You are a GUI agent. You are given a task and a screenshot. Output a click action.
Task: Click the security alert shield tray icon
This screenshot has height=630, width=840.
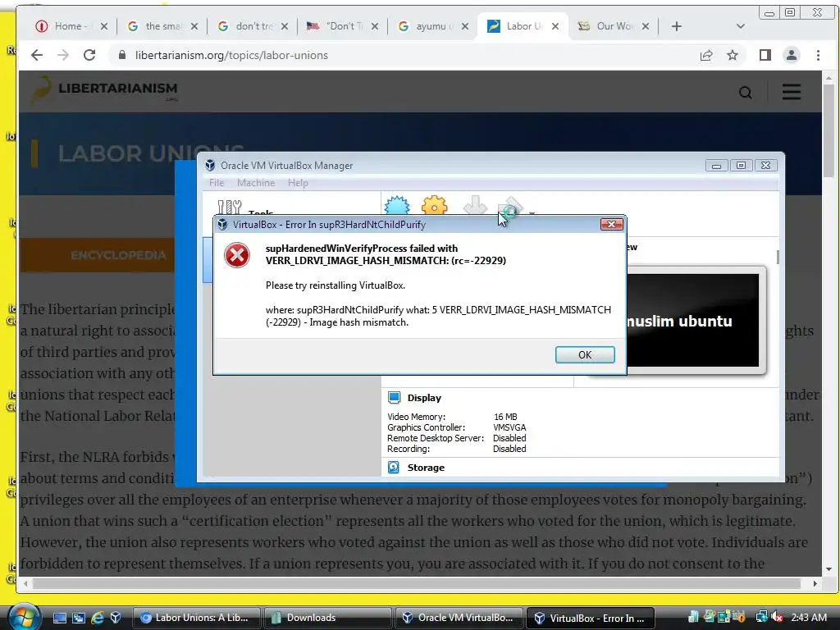point(739,617)
